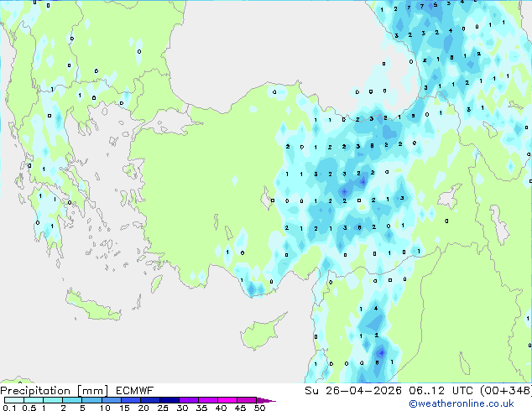Click the 0.1–0.5 mm legend color swatch
The height and width of the screenshot is (411, 532).
[14, 400]
